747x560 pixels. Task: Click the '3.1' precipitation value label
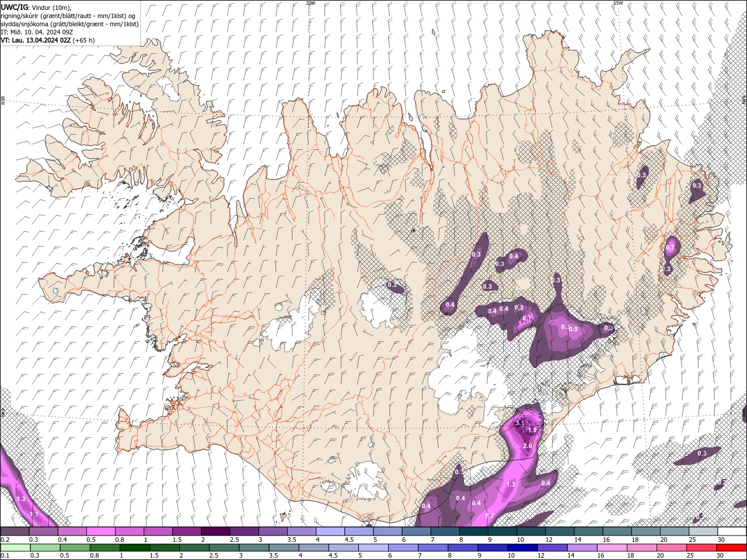521,423
